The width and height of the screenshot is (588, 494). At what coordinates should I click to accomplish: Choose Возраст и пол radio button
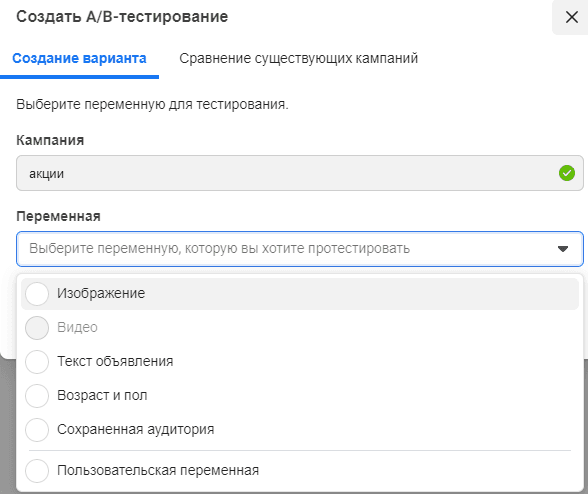[37, 396]
